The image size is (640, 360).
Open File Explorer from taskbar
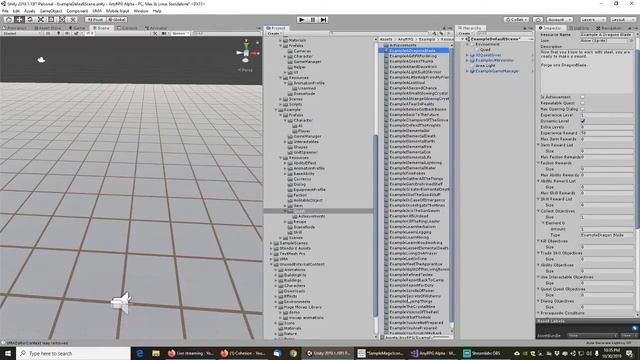(x=156, y=353)
